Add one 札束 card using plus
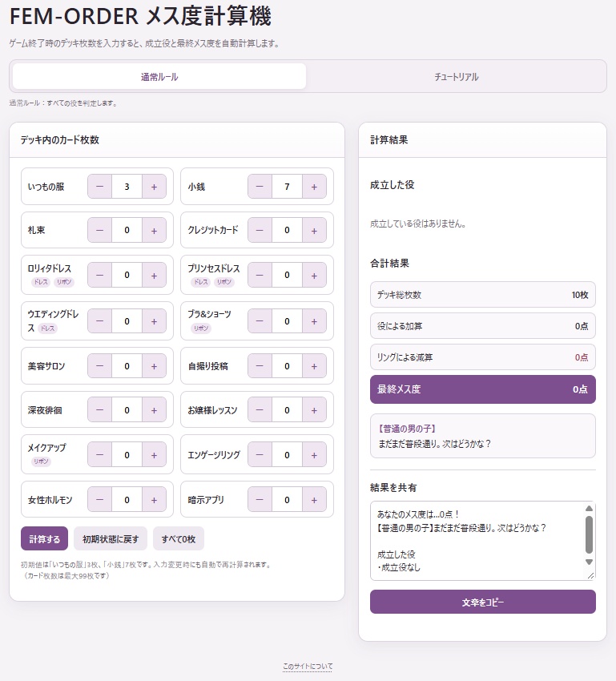This screenshot has height=681, width=616. pos(154,230)
